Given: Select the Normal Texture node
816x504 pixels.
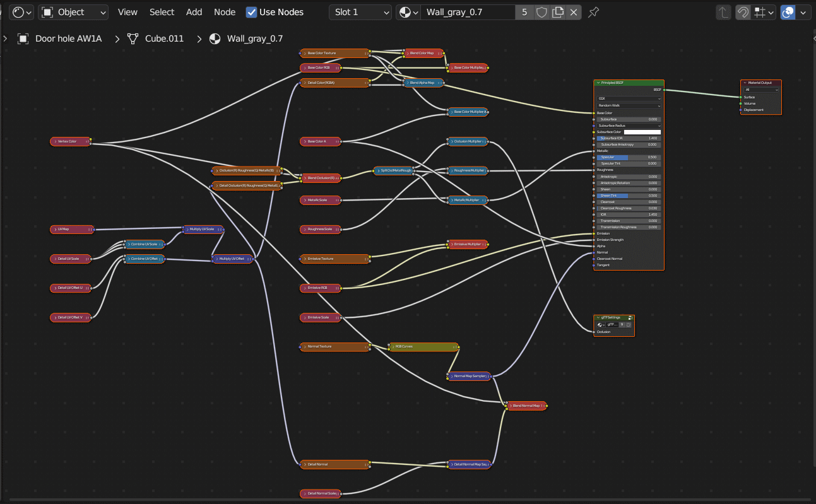Looking at the screenshot, I should [x=334, y=347].
